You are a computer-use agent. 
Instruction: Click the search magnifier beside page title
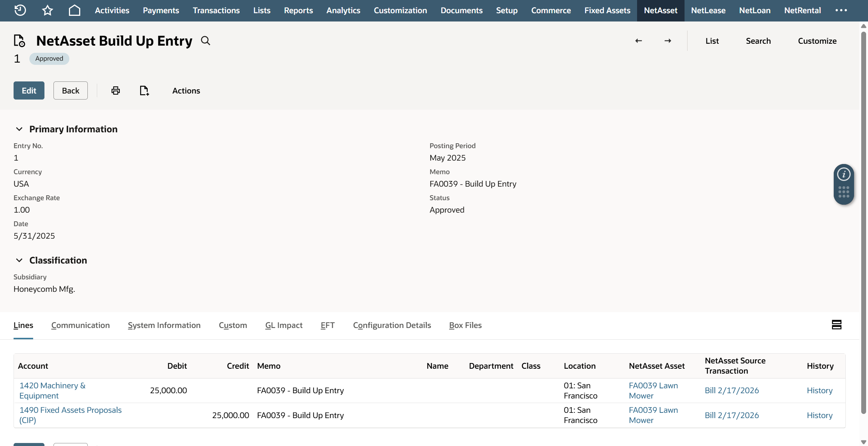(205, 41)
